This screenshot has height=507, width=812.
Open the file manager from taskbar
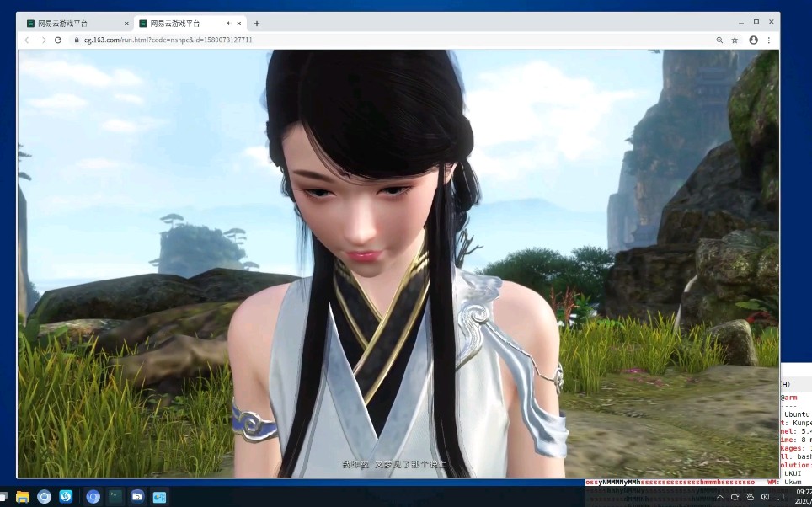tap(23, 497)
